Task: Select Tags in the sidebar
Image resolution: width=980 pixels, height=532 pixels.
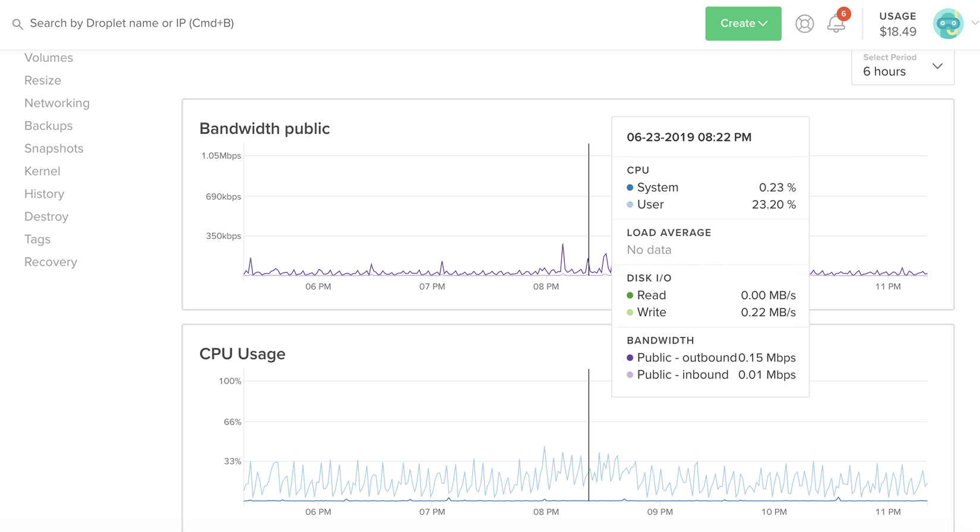Action: 37,239
